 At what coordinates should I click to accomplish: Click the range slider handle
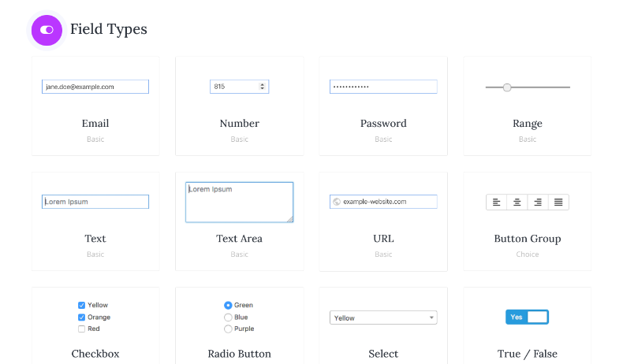click(x=507, y=87)
